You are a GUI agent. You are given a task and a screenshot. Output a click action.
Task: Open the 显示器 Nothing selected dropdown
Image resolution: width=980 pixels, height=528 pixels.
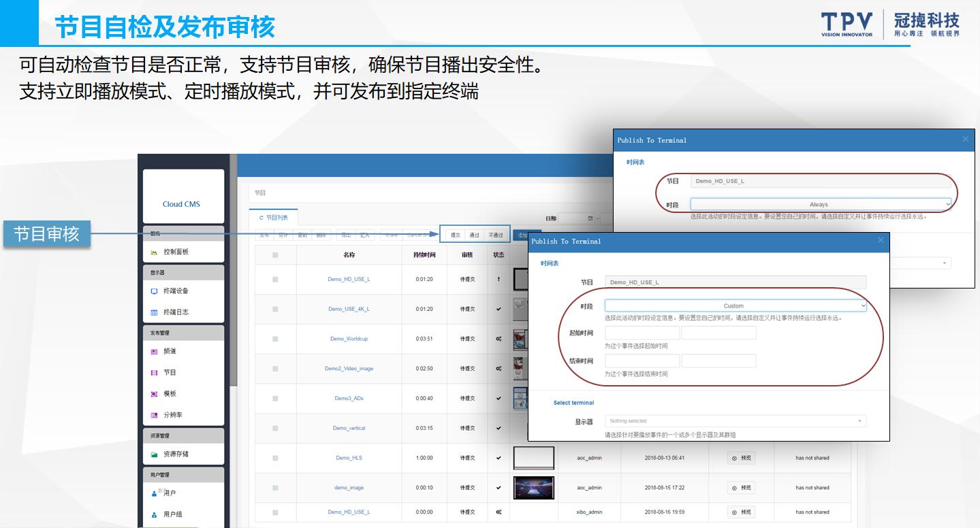735,421
